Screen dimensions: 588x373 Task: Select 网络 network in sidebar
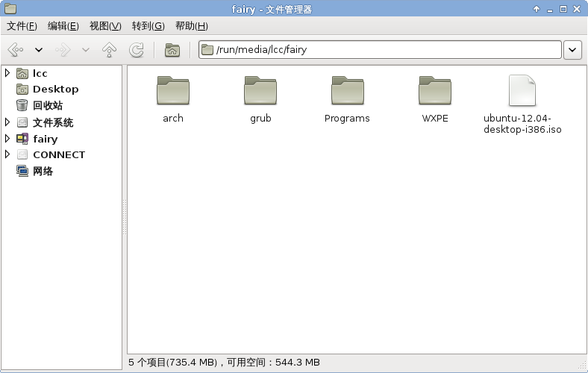(43, 172)
